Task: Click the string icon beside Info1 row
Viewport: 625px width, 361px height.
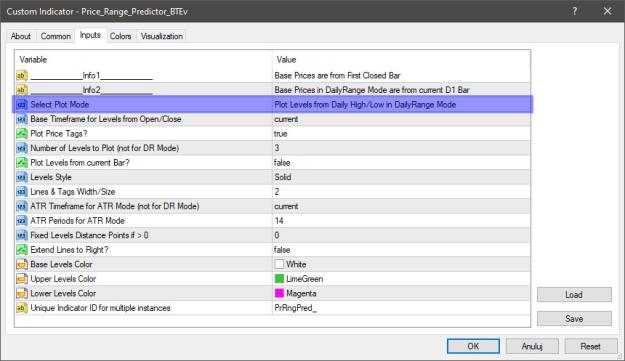Action: [22, 75]
